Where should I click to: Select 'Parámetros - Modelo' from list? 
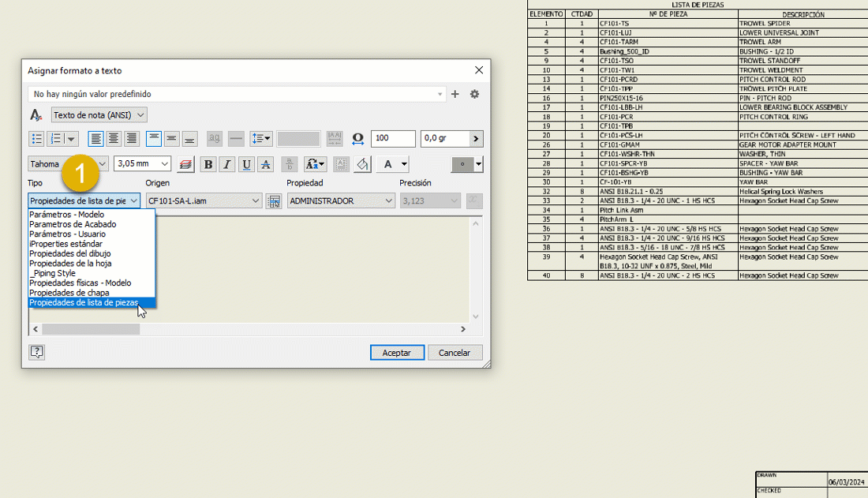(92, 215)
